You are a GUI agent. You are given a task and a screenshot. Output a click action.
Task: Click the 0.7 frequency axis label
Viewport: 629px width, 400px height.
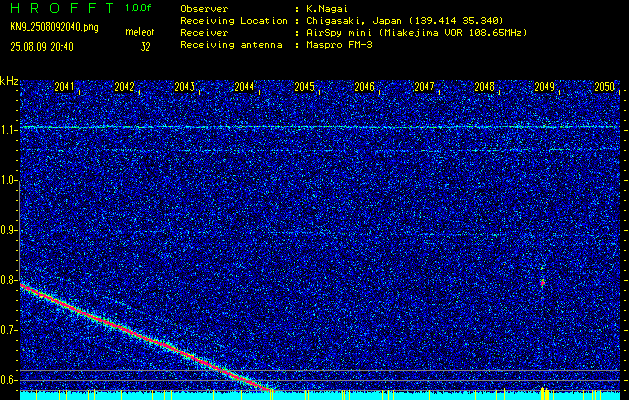pyautogui.click(x=8, y=330)
